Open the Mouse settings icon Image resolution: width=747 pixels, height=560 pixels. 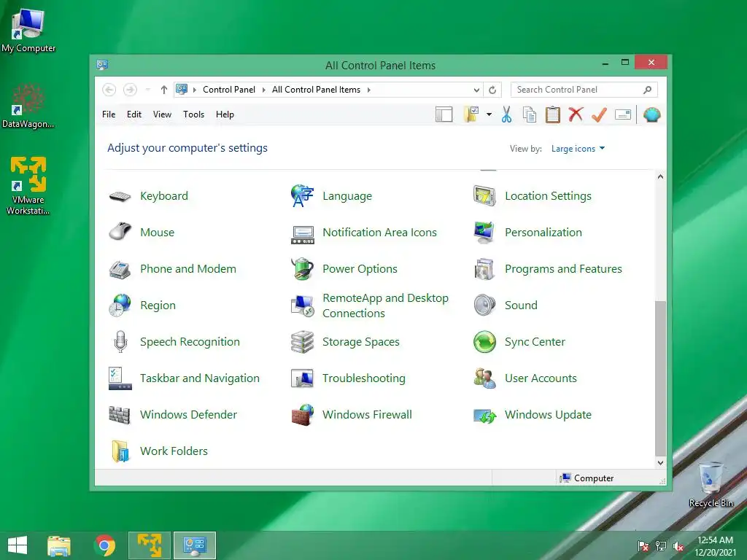pos(120,233)
